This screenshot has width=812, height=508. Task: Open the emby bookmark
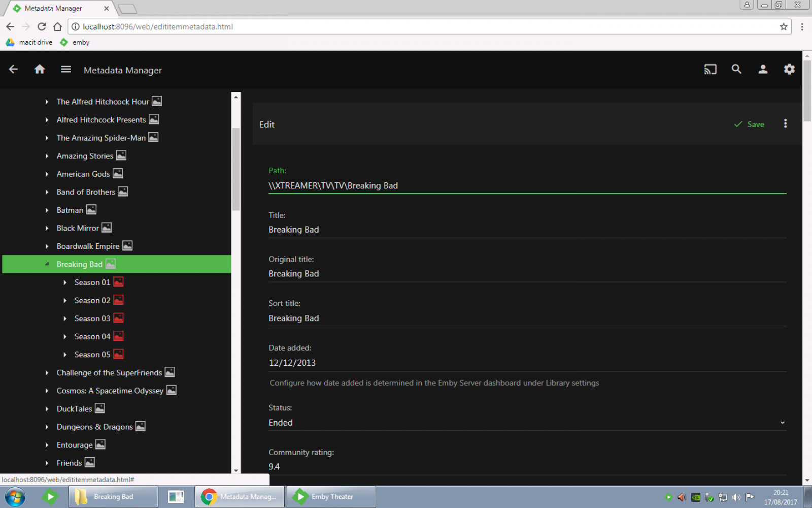(75, 42)
